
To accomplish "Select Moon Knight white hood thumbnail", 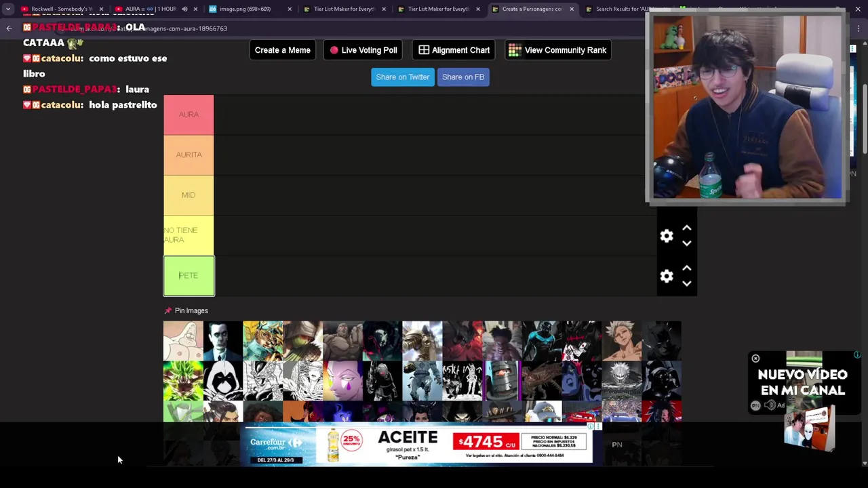I will coord(223,381).
